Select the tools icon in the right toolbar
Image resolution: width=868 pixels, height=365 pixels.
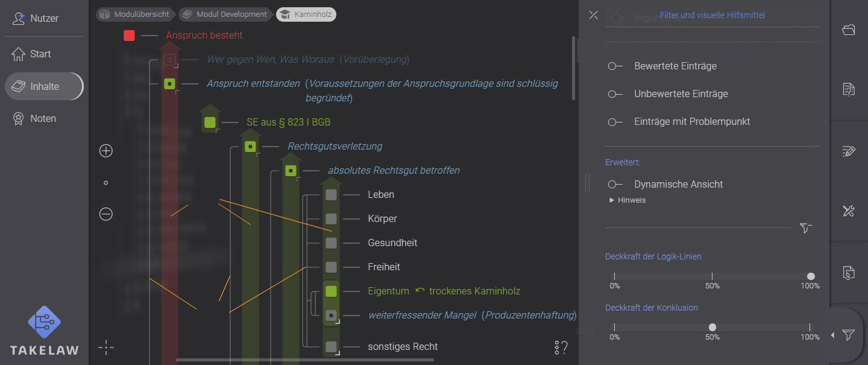849,211
